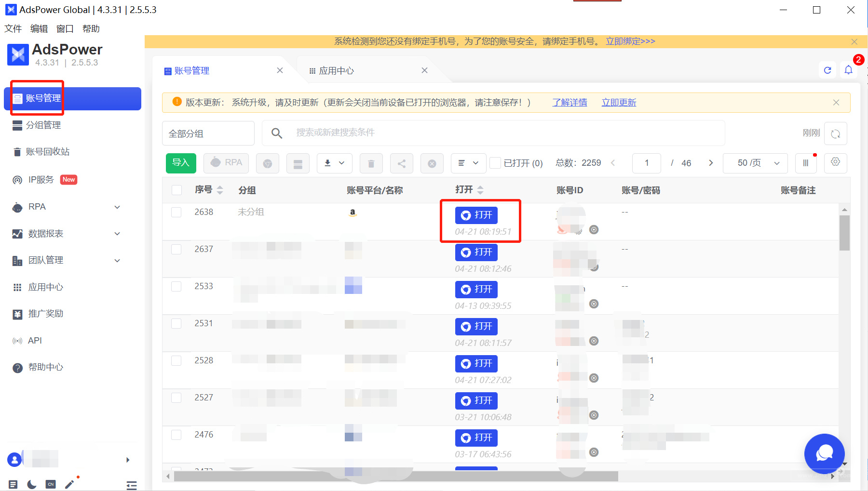This screenshot has height=491, width=868.
Task: Select the checkbox for row 2637
Action: (x=176, y=249)
